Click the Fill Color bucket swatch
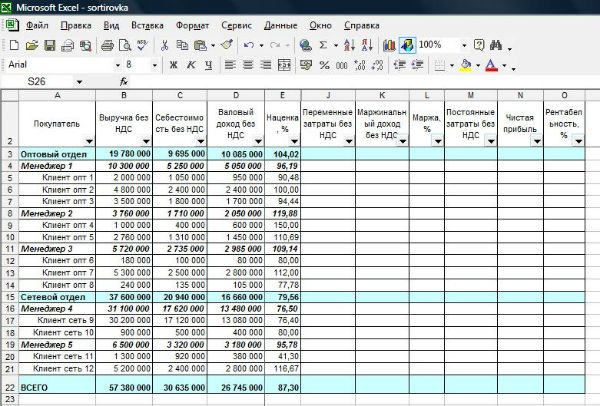 coord(464,65)
